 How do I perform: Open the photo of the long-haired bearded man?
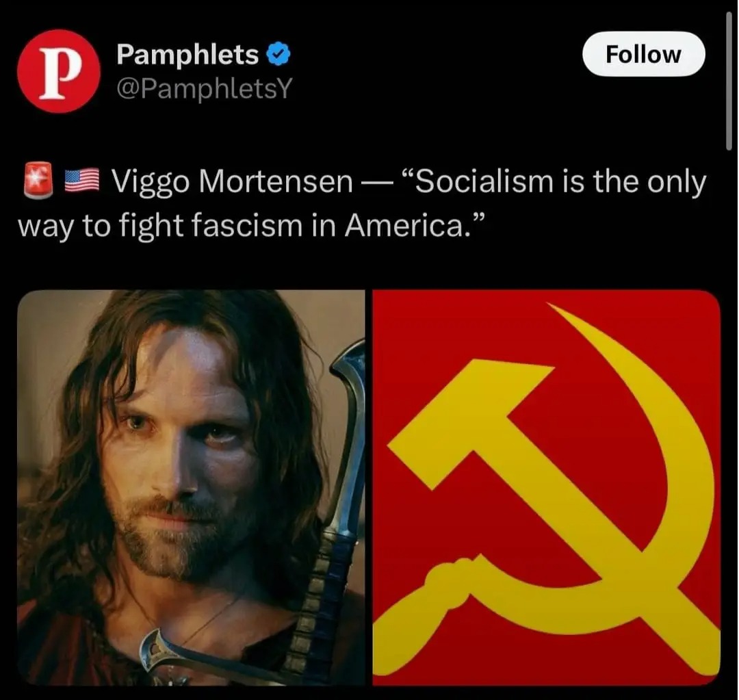pos(191,487)
